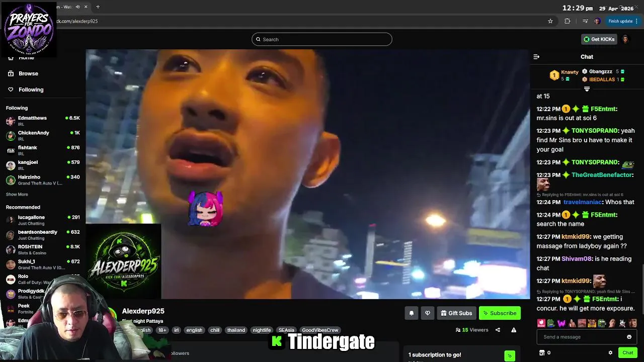Insert the purple W emote in the chat bar

click(x=561, y=323)
